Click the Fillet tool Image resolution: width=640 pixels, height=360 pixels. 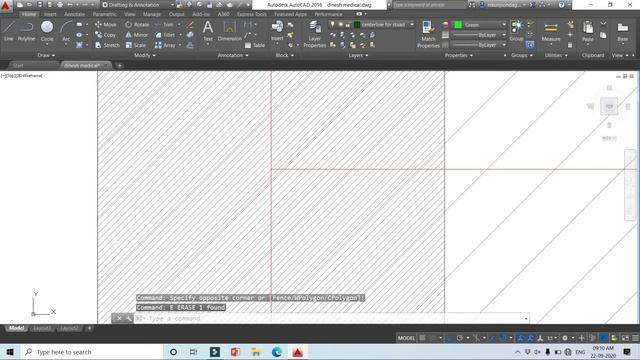tap(165, 35)
